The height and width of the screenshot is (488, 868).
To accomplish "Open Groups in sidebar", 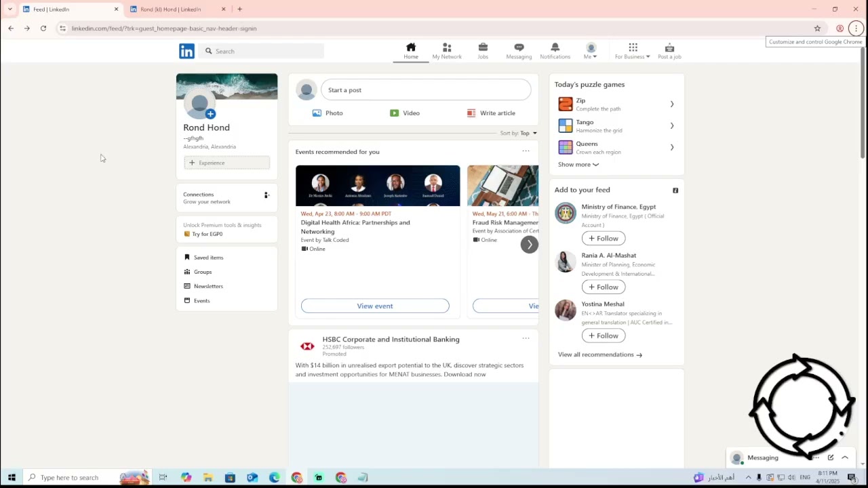I will 198,272.
